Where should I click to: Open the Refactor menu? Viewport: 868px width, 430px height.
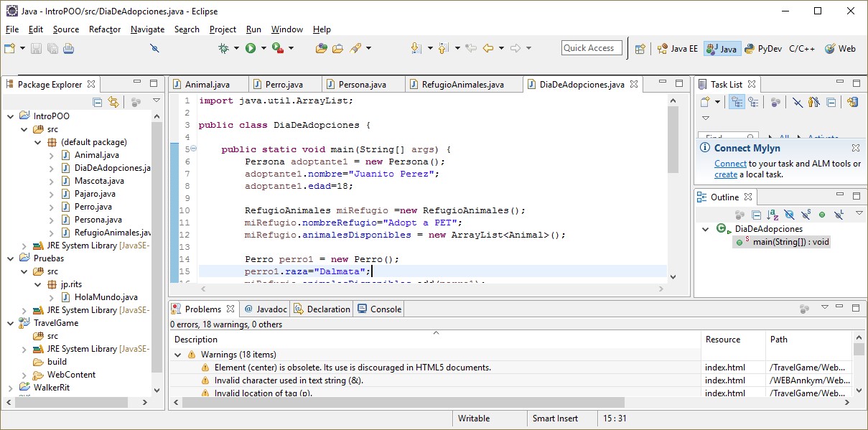point(105,29)
